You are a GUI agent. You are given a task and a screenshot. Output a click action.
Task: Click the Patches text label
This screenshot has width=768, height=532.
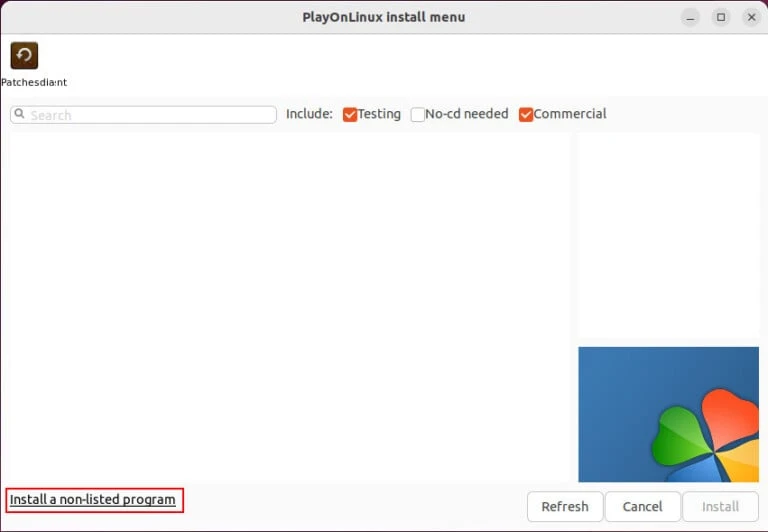coord(20,82)
